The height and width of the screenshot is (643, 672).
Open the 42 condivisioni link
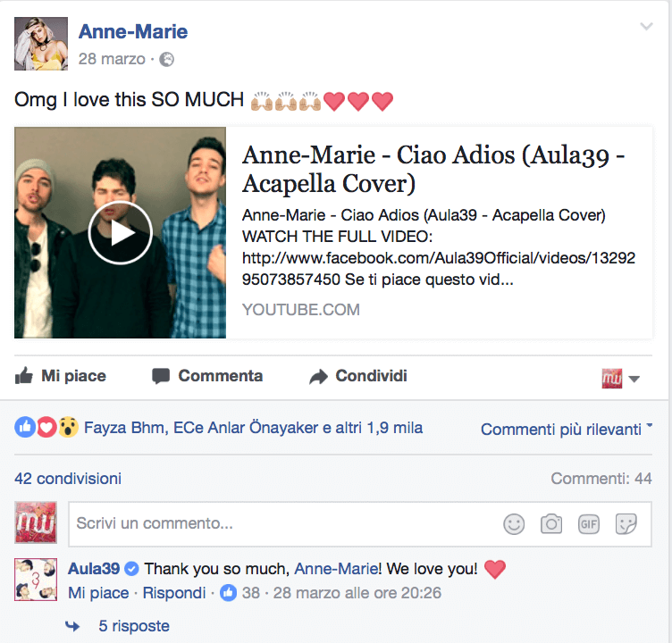(68, 479)
